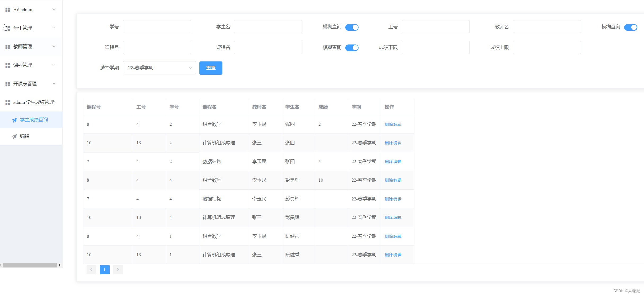Expand the 课程管理 menu chevron
Viewport: 644px width, 295px height.
[54, 65]
